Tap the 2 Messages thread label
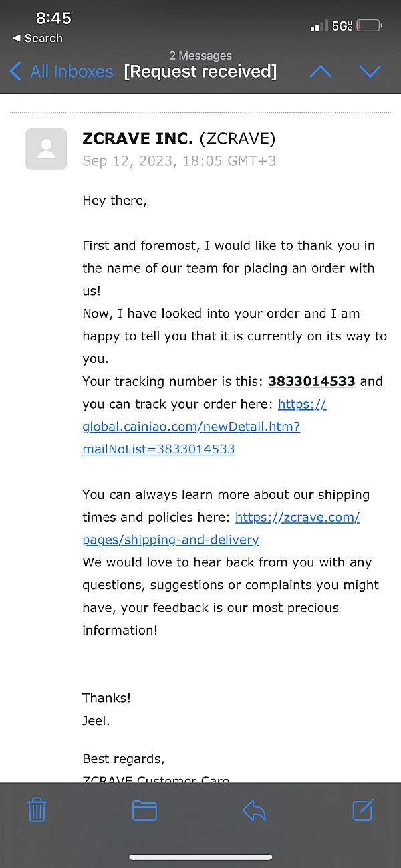 [200, 56]
